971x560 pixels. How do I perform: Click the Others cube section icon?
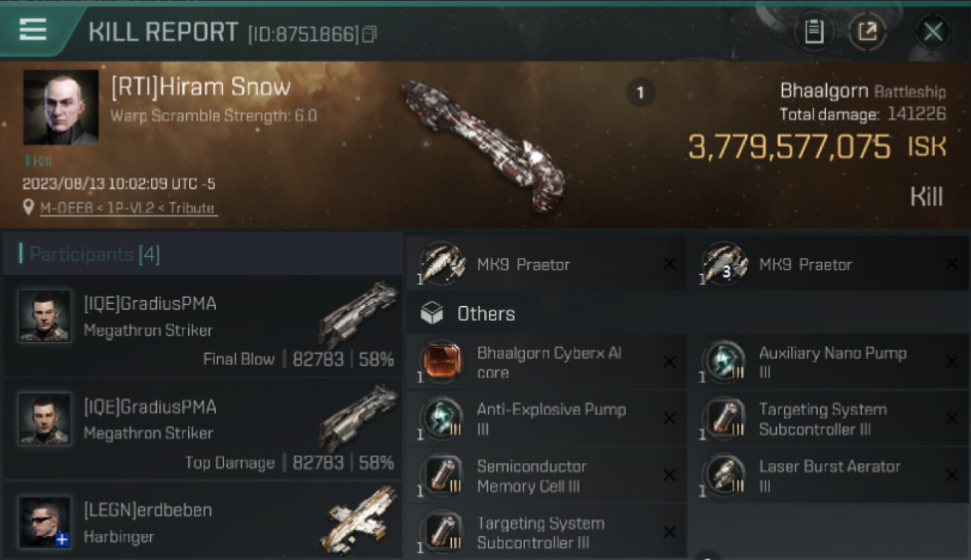click(x=432, y=314)
